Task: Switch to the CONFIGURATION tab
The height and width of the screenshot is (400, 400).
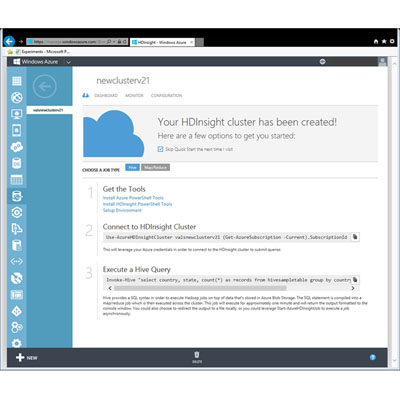Action: (x=166, y=95)
